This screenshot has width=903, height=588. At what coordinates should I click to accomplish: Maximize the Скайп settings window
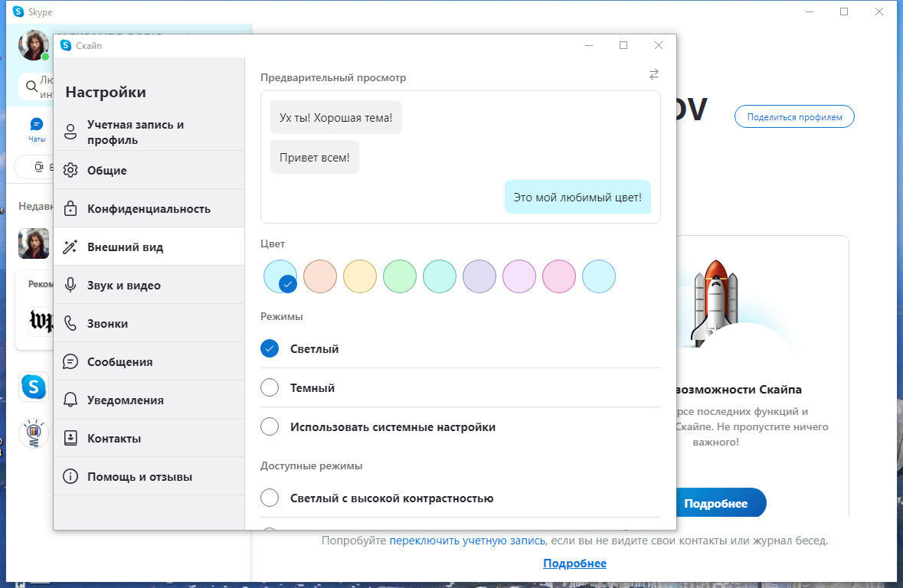tap(623, 45)
